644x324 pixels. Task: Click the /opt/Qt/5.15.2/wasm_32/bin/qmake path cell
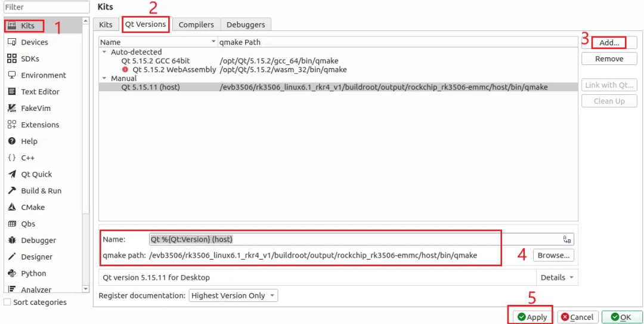point(283,69)
